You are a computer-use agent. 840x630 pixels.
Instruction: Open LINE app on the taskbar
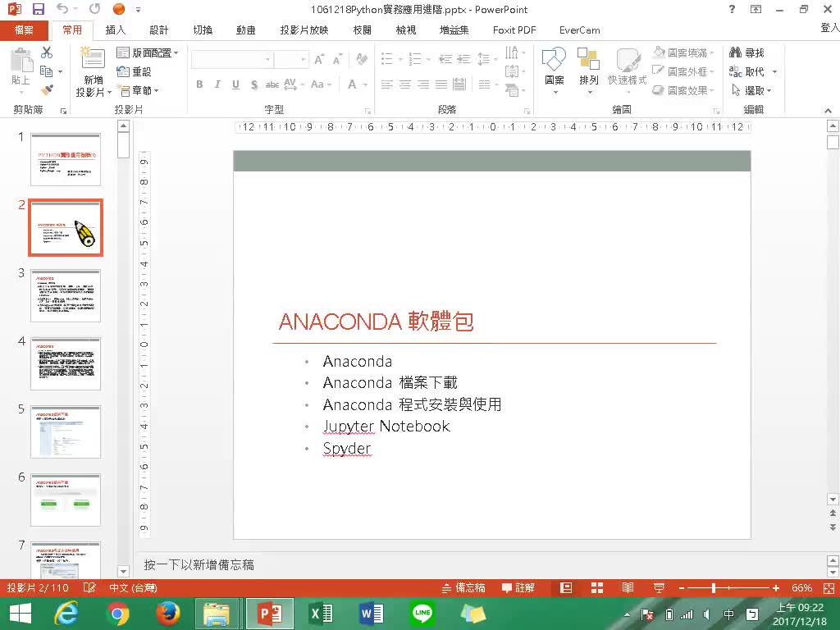(x=422, y=614)
